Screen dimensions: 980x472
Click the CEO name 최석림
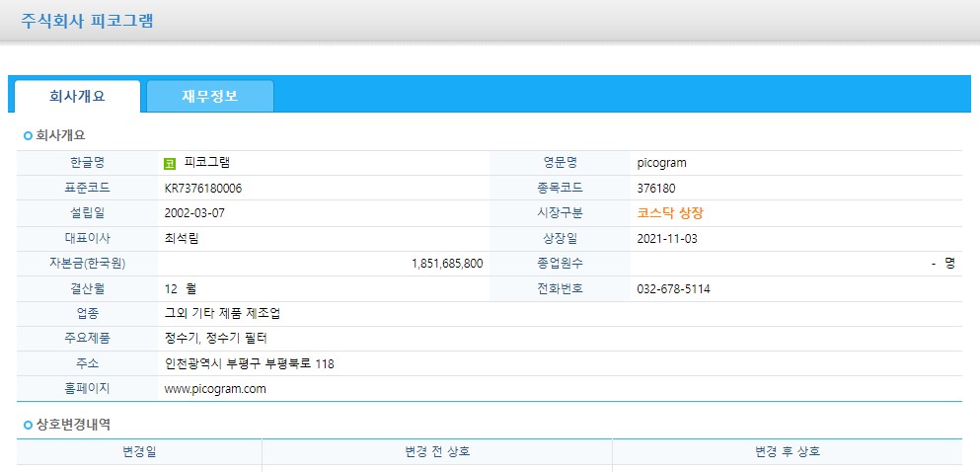pyautogui.click(x=182, y=238)
